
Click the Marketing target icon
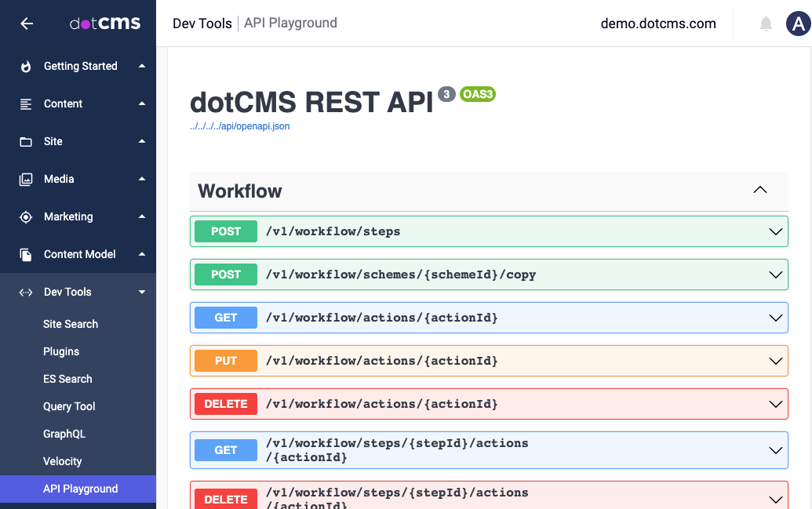(x=26, y=217)
